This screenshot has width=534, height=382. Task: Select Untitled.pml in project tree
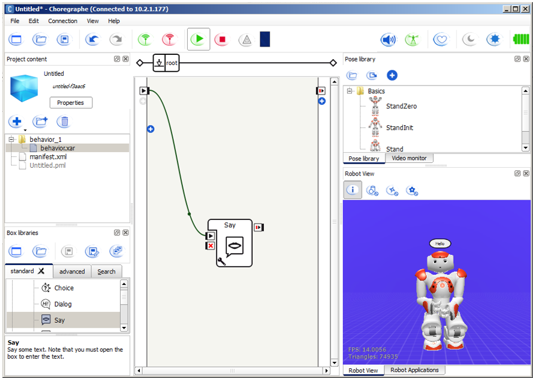47,165
